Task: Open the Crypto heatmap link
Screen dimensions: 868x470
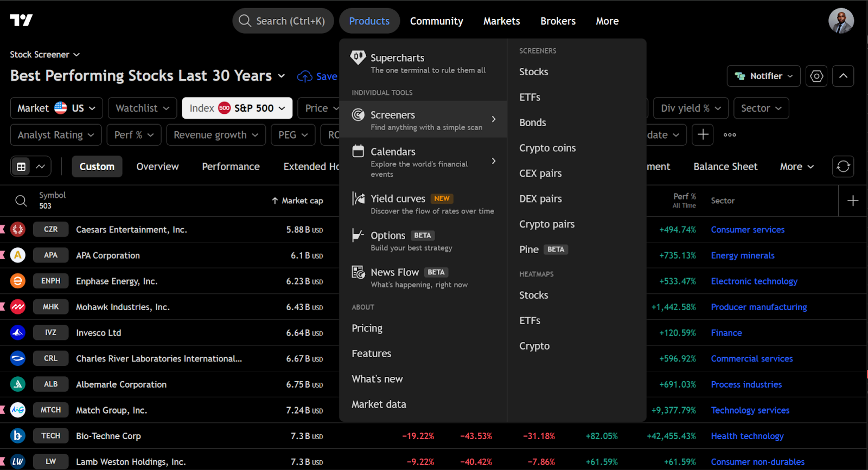Action: 534,346
